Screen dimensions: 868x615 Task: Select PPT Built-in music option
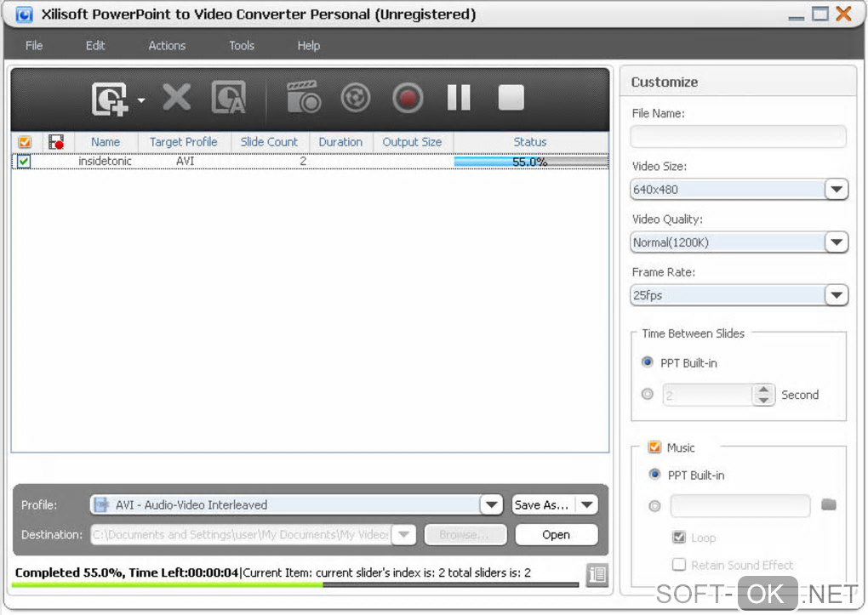[x=654, y=475]
